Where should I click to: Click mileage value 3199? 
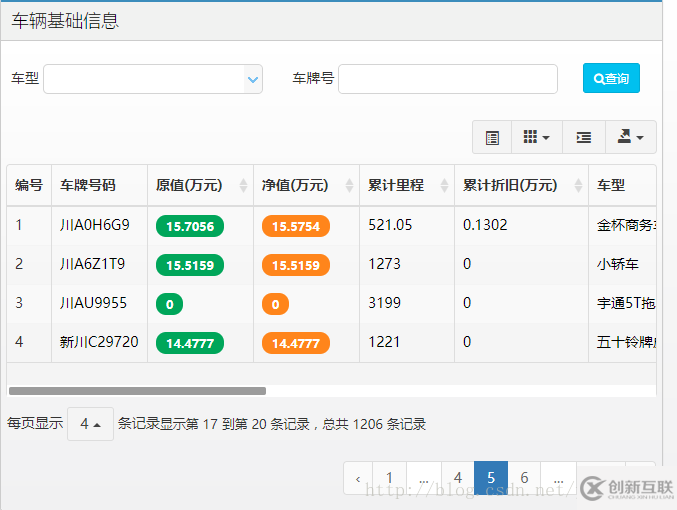coord(384,303)
